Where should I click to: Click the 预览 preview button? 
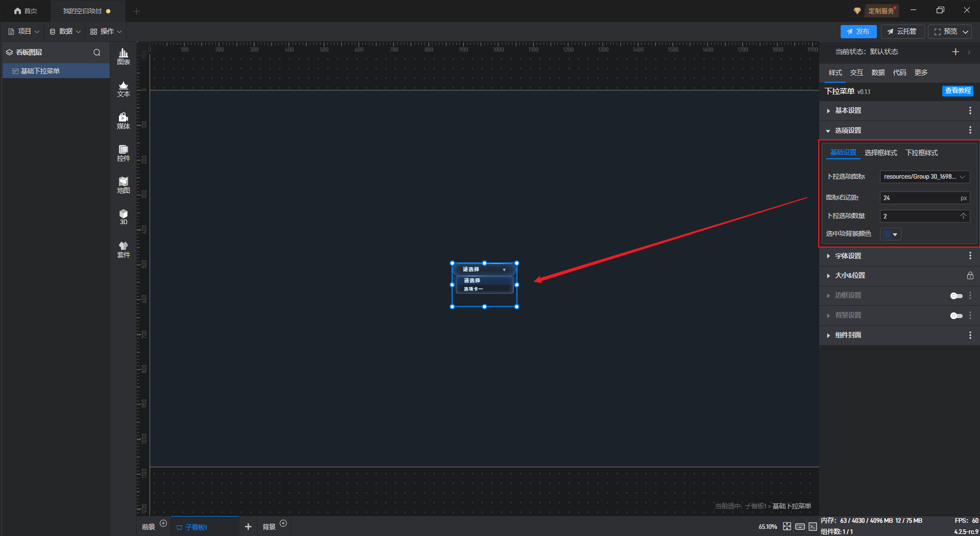pyautogui.click(x=945, y=31)
